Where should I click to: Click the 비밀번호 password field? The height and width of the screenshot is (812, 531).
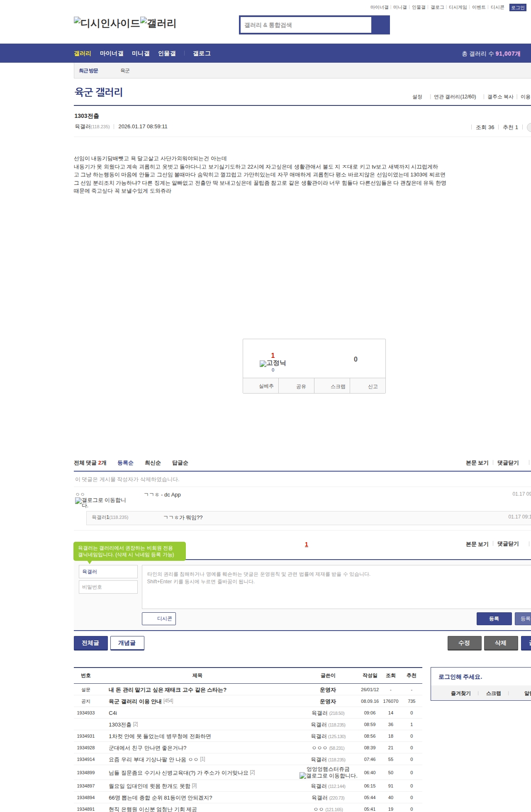click(108, 587)
